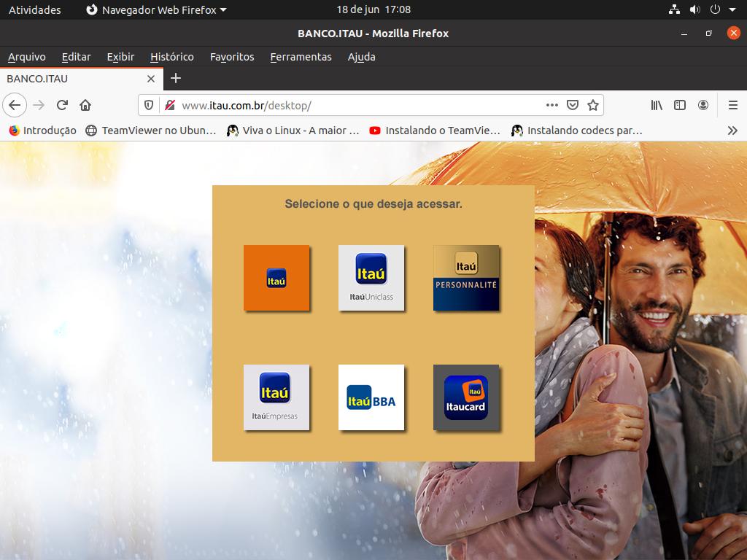Open the Introdução bookmark
The width and height of the screenshot is (747, 560).
[x=43, y=131]
